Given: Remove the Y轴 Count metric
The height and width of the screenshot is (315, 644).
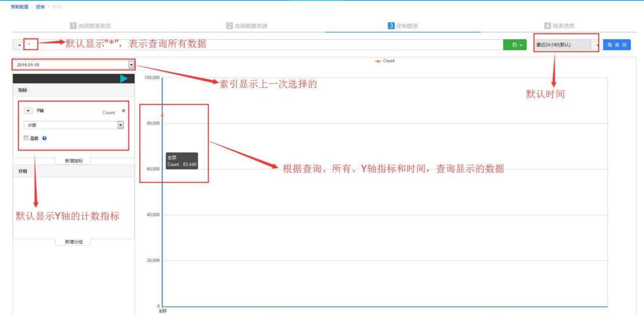Looking at the screenshot, I should tap(124, 111).
